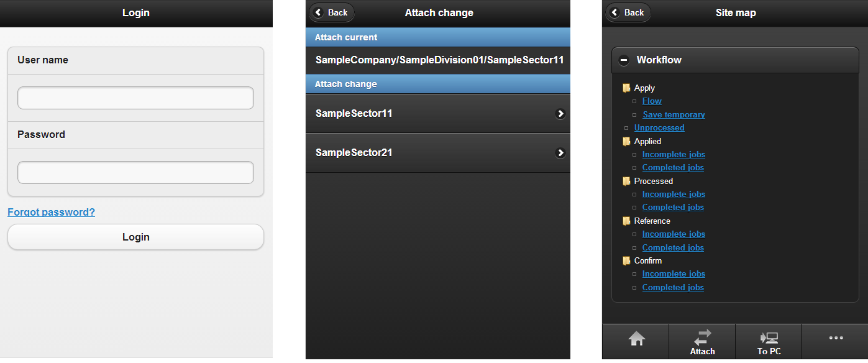
Task: Click the Apply folder icon
Action: pyautogui.click(x=627, y=88)
